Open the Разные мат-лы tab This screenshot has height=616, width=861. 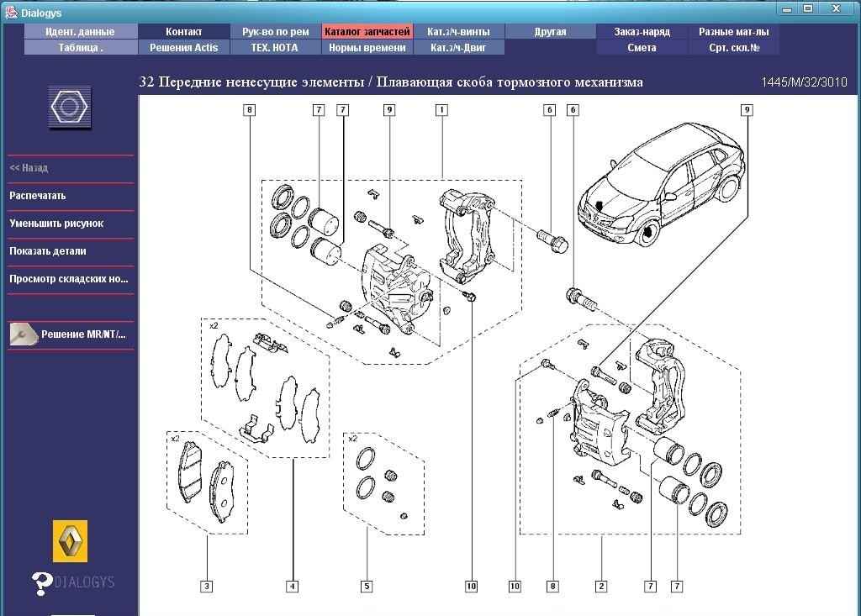point(733,31)
